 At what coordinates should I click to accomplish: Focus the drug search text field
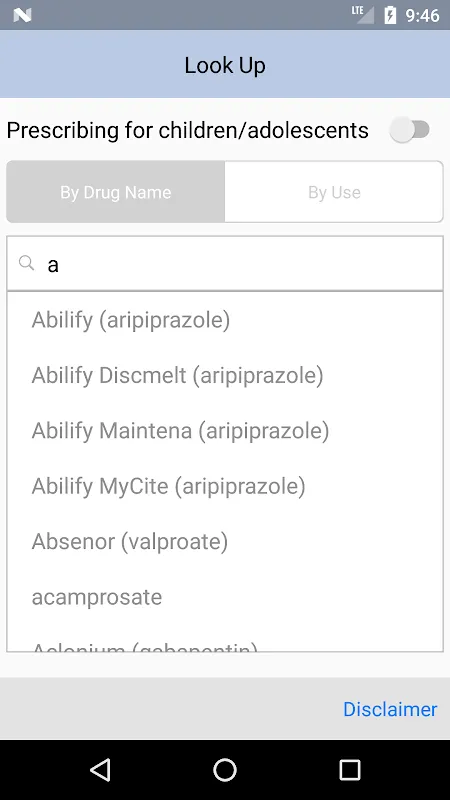pos(225,264)
